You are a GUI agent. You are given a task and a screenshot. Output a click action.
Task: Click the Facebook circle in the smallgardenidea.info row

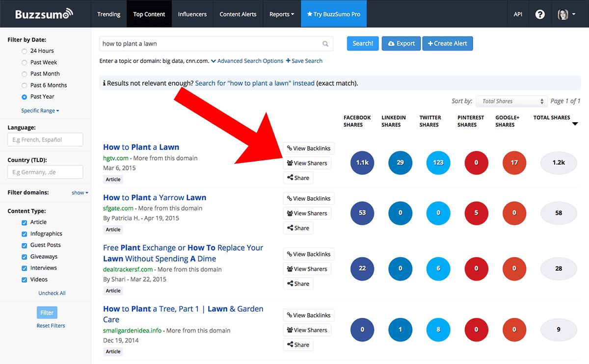[x=362, y=330]
